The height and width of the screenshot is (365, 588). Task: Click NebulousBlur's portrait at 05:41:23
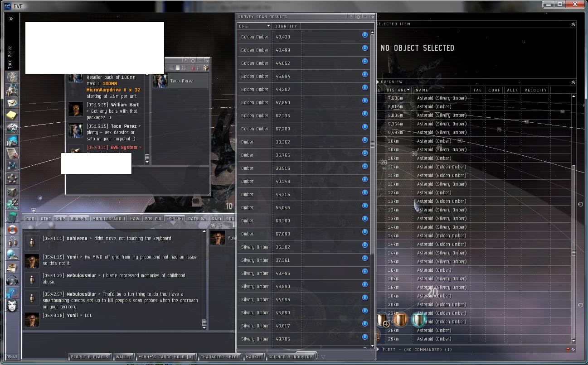point(31,279)
